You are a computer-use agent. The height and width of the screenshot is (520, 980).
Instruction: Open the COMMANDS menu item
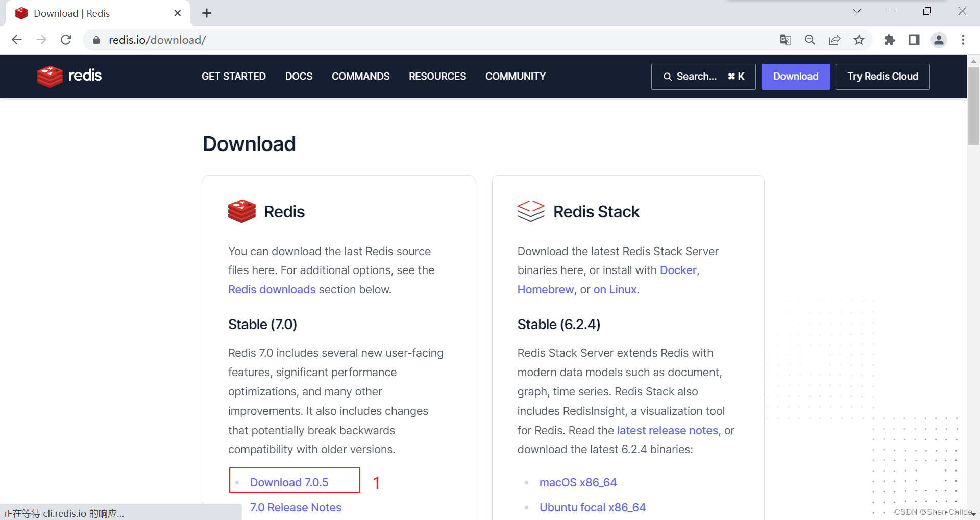click(x=360, y=77)
